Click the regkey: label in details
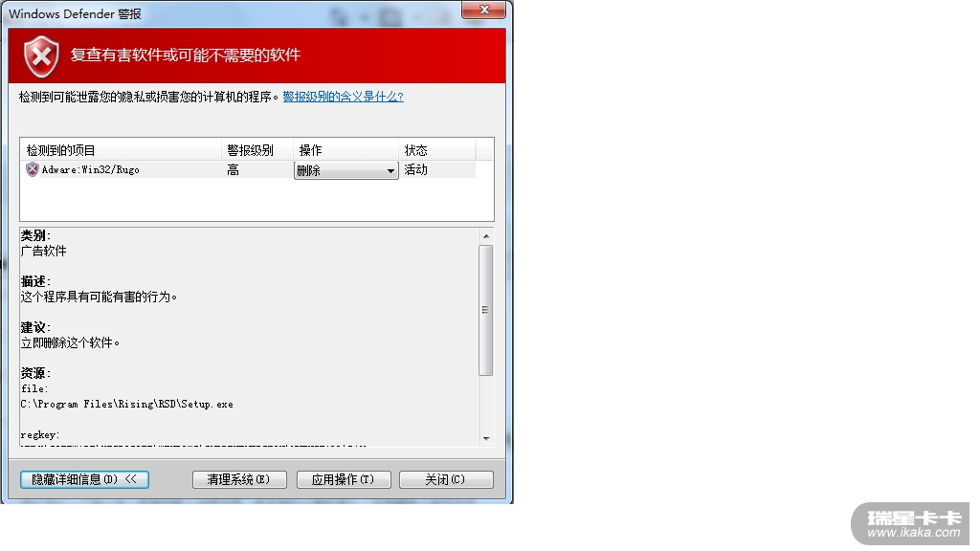 click(x=40, y=435)
